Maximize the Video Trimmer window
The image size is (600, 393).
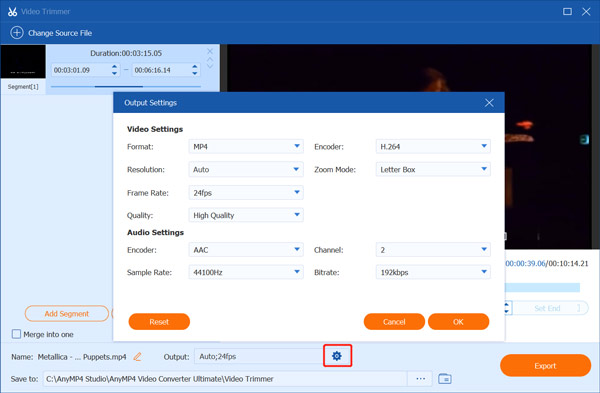coord(567,11)
